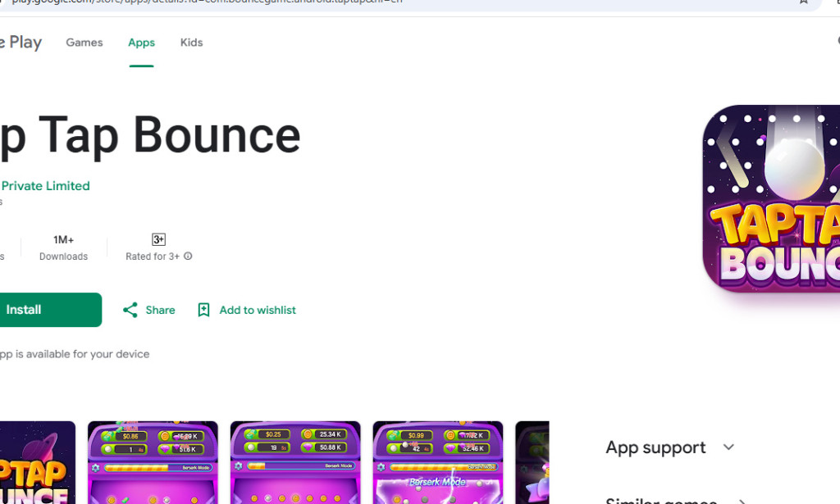
Task: Click the 3+ content rating badge
Action: [157, 239]
